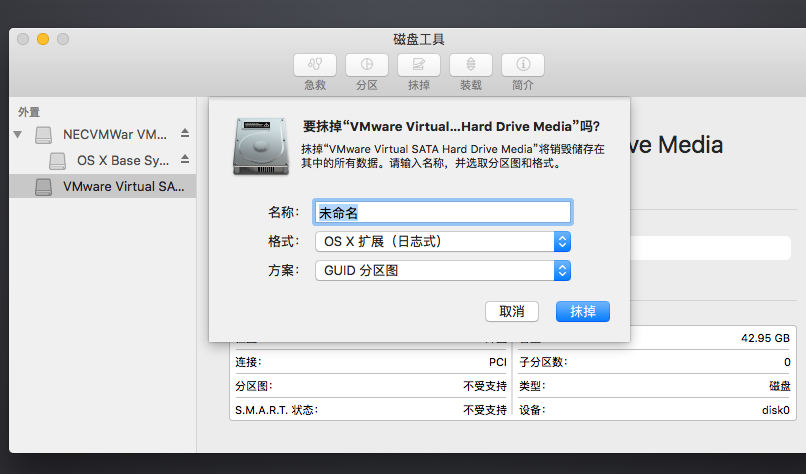806x474 pixels.
Task: Show disk info via 简介 icon
Action: [523, 65]
